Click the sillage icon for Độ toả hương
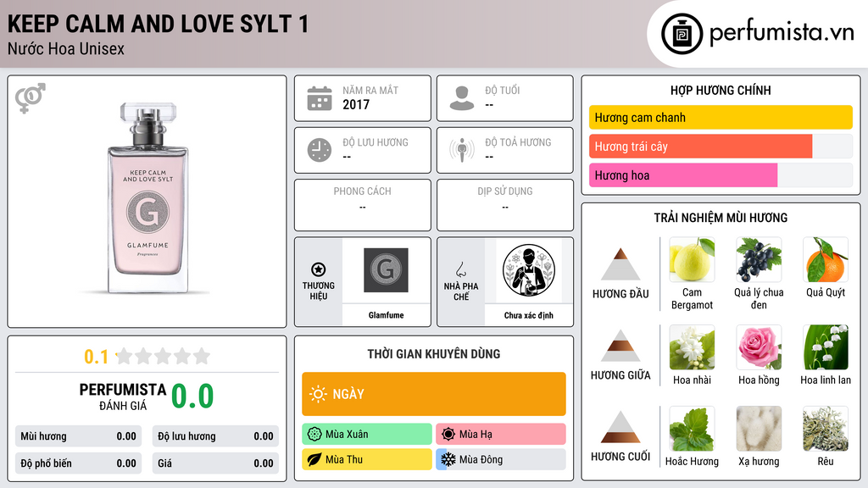Viewport: 868px width, 488px height. pos(462,150)
